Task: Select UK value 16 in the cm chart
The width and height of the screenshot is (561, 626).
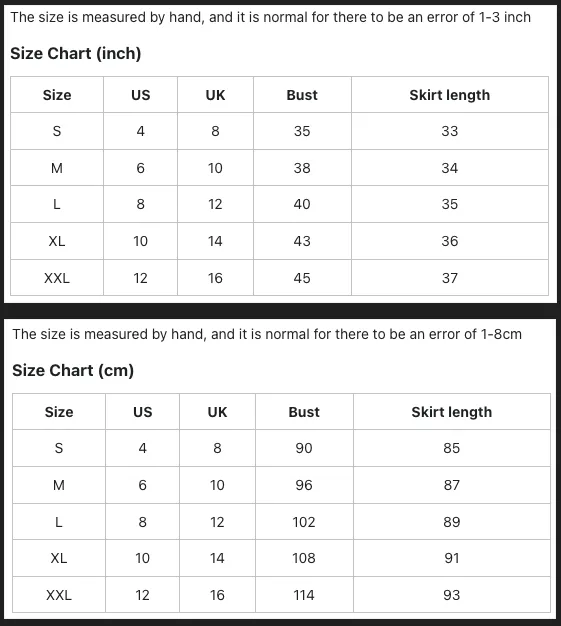Action: (x=217, y=595)
